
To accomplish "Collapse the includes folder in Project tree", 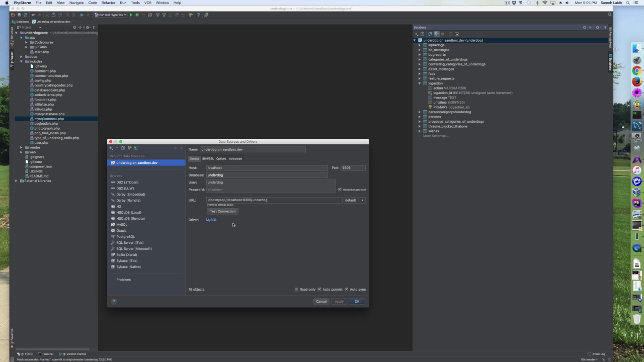I will (x=21, y=61).
